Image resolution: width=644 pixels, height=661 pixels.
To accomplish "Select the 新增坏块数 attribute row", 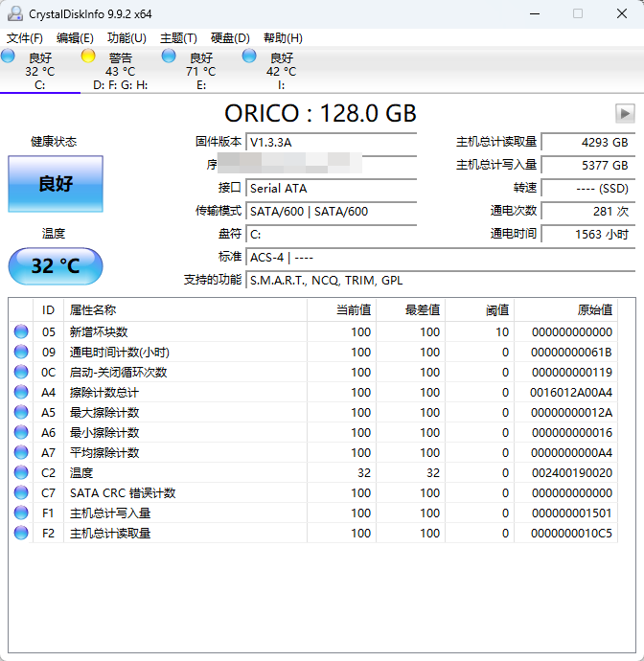I will [313, 331].
